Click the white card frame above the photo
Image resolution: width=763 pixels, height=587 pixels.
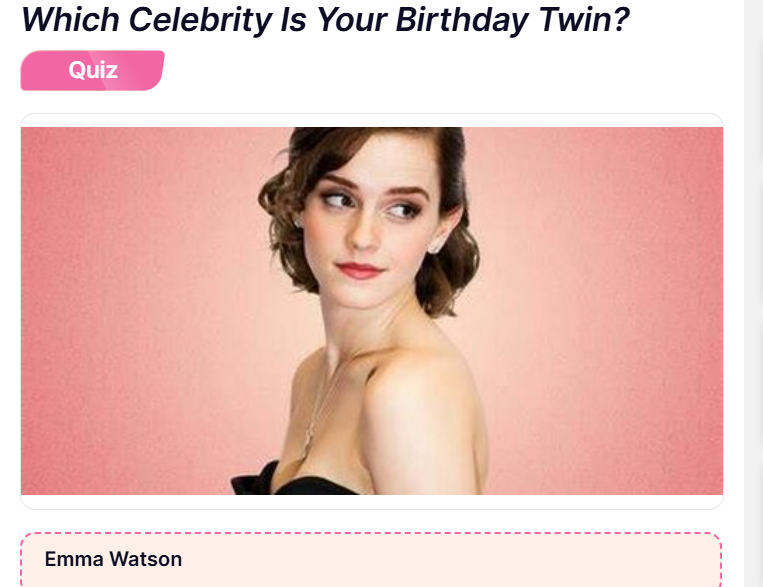click(x=372, y=121)
